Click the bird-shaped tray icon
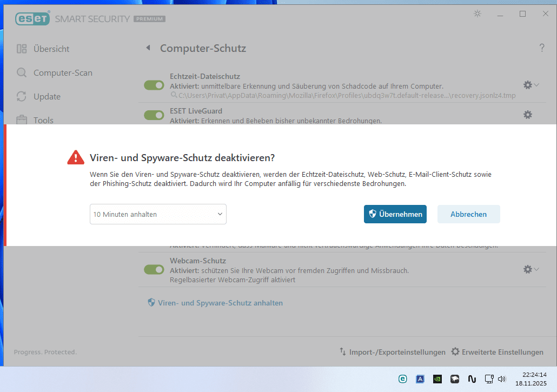Image resolution: width=557 pixels, height=392 pixels. [455, 379]
